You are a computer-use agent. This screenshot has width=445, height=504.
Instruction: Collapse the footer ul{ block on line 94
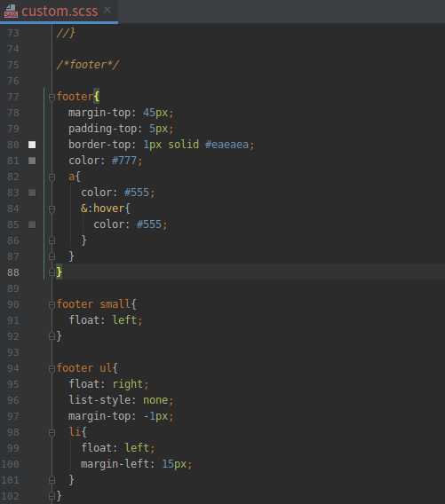click(x=52, y=368)
